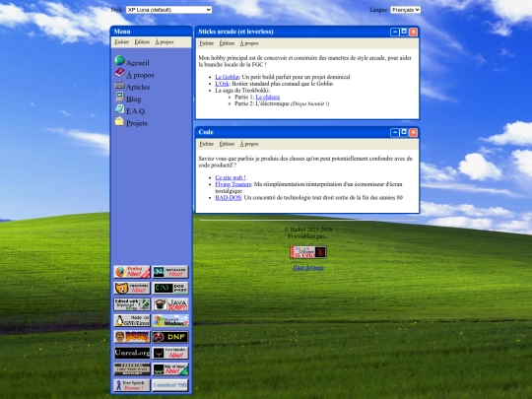Follow the 'Le Goblin' link

coord(227,77)
